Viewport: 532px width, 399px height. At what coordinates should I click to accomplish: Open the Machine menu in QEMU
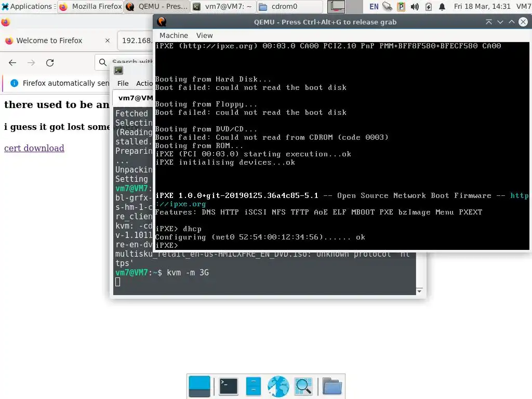pos(174,35)
